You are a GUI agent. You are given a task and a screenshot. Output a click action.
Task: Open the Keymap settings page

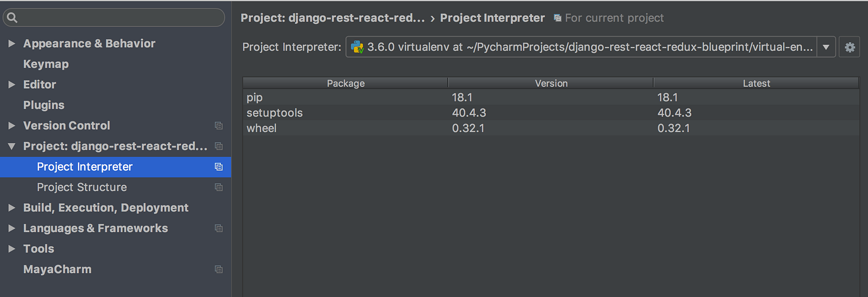coord(46,64)
